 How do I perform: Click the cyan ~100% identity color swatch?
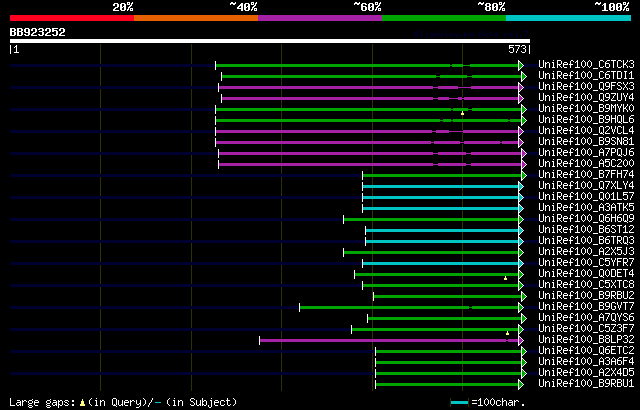[x=568, y=18]
